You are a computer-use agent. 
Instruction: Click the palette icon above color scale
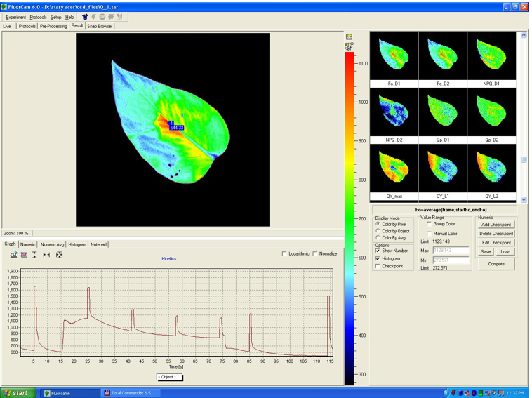(349, 37)
